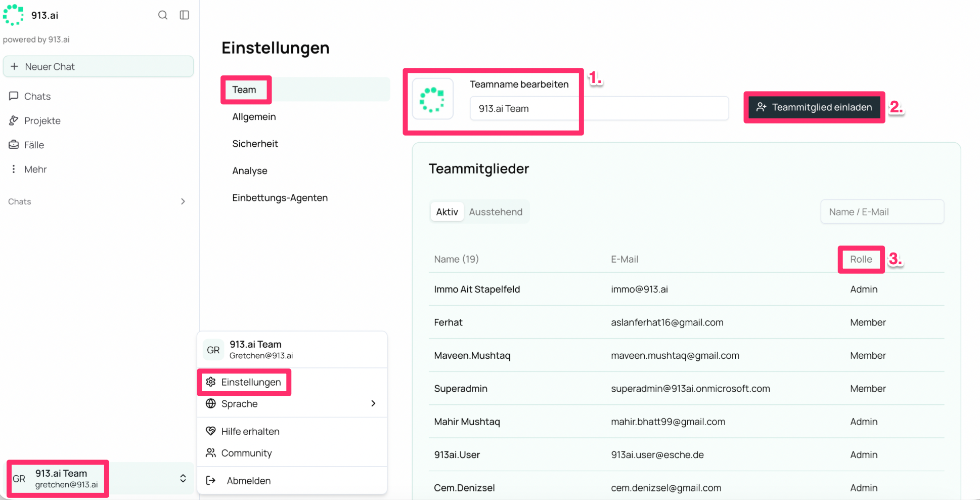Select the Superadmin member name

(461, 389)
